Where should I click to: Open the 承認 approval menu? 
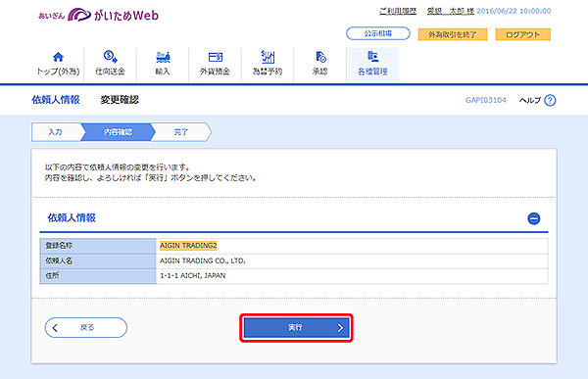(319, 64)
